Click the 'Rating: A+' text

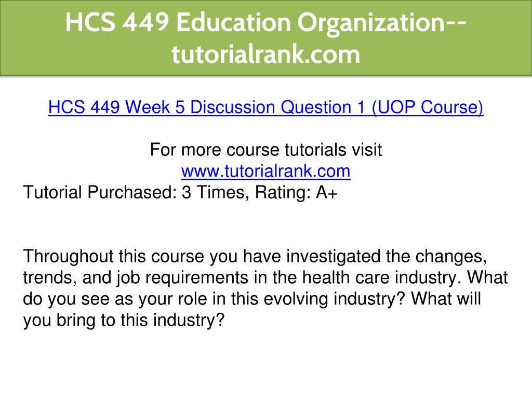[296, 192]
